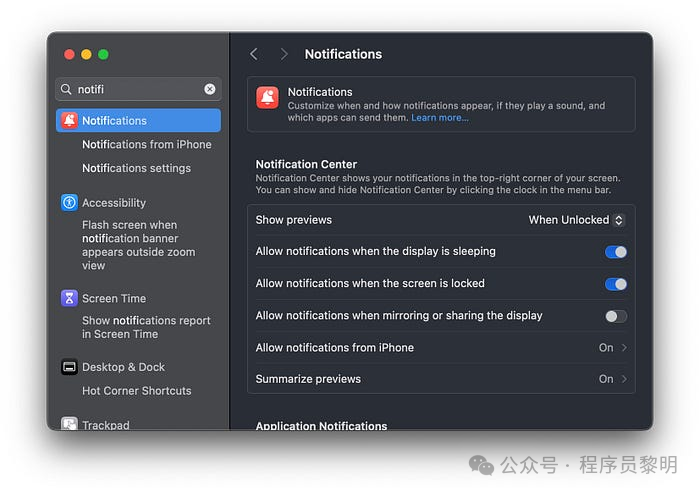
Task: Open the Show previews dropdown
Action: tap(577, 220)
